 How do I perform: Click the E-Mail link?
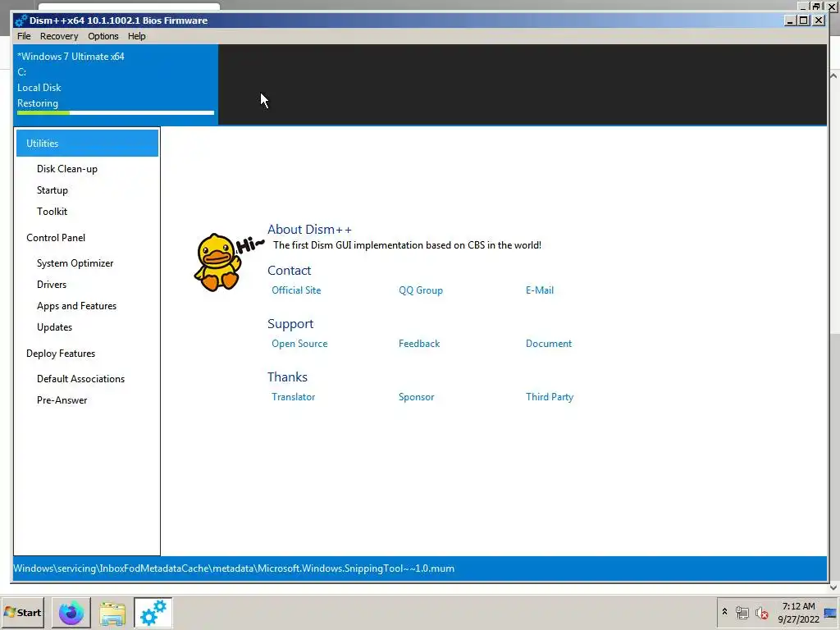[x=540, y=290]
